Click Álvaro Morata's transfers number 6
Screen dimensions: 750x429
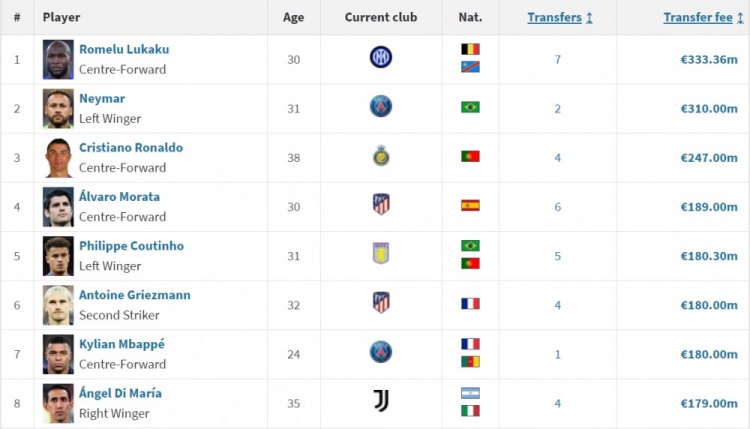pos(558,206)
